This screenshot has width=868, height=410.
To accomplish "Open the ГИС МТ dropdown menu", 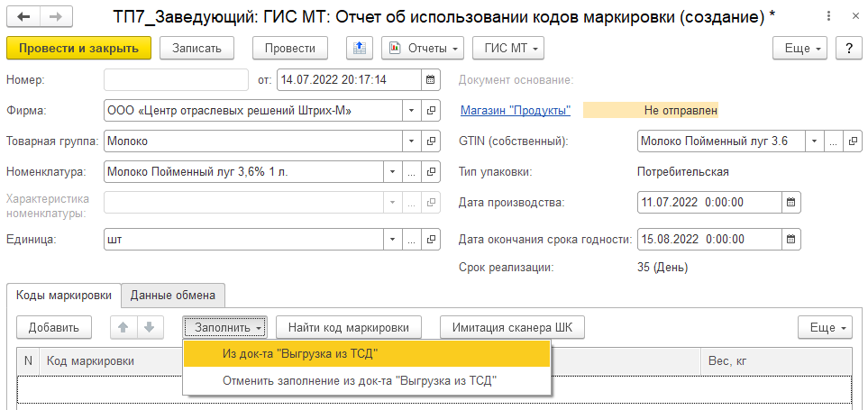I will click(508, 48).
